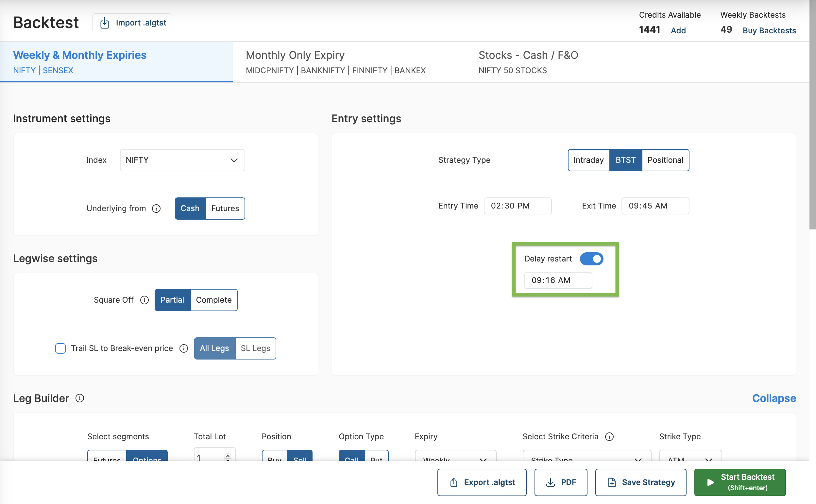This screenshot has height=504, width=816.
Task: Click the page vertical scrollbar
Action: click(x=812, y=115)
